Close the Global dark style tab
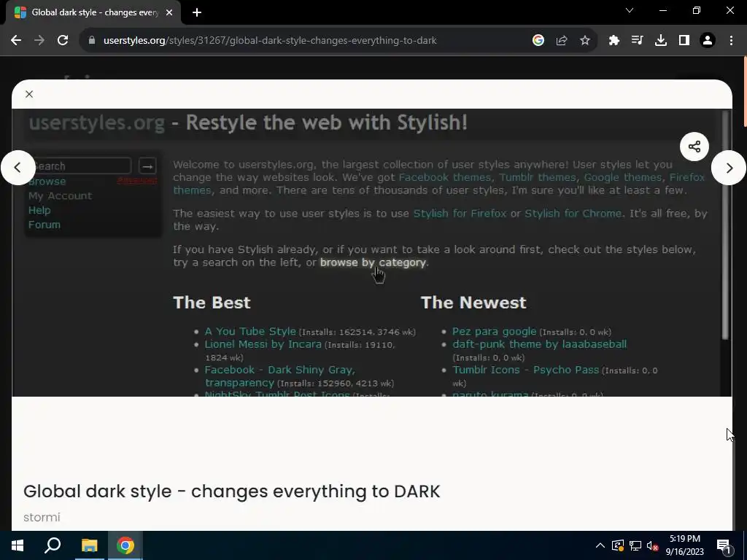 pos(169,12)
